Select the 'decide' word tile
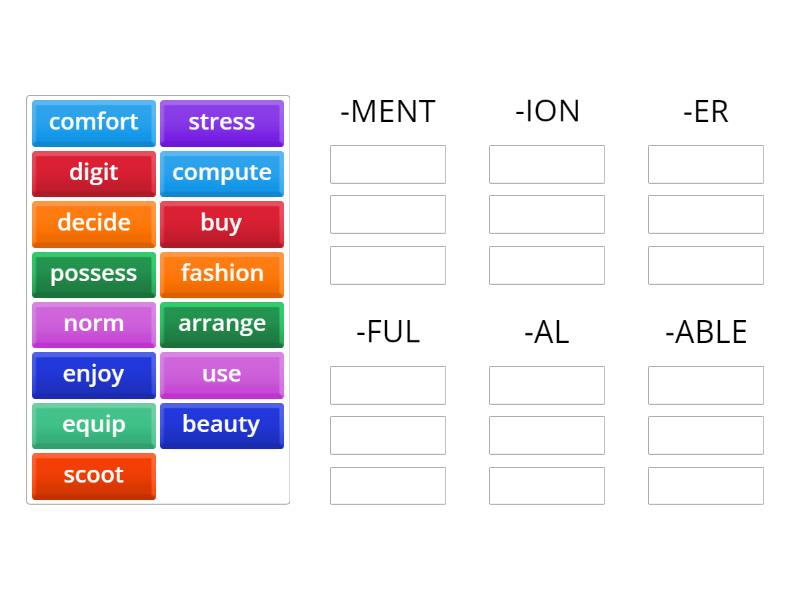 coord(93,224)
